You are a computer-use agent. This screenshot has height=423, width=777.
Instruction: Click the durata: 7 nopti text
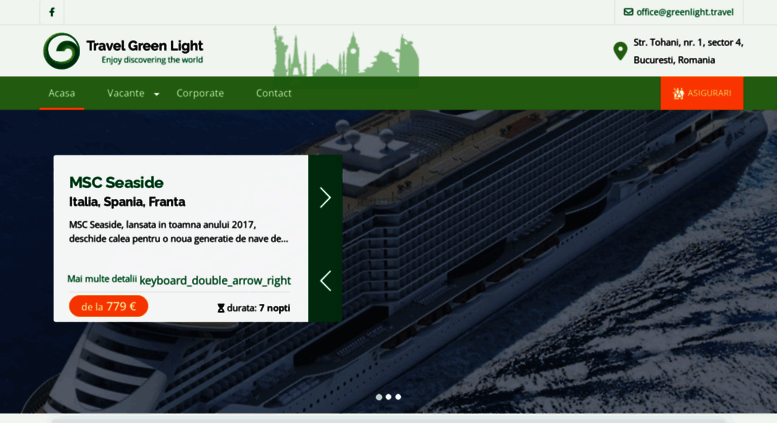pyautogui.click(x=258, y=308)
